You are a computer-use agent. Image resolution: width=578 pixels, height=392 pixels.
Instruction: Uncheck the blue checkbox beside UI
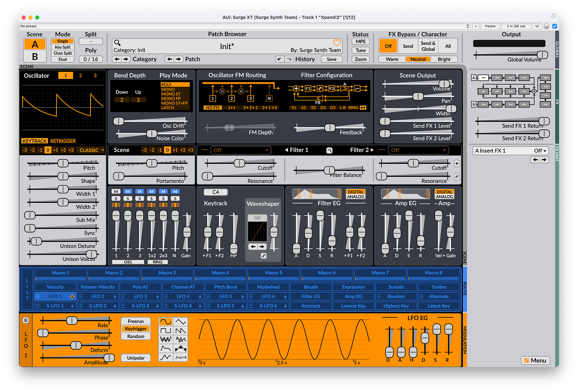[x=555, y=26]
